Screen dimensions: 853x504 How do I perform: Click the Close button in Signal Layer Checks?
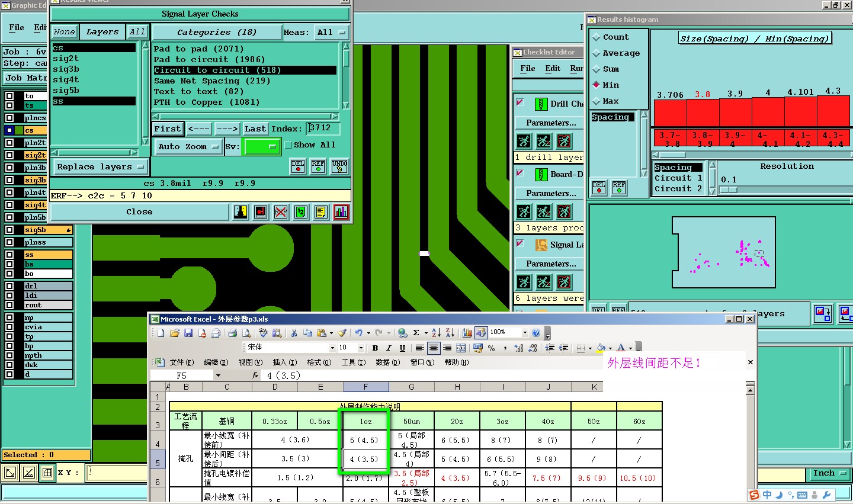point(139,212)
